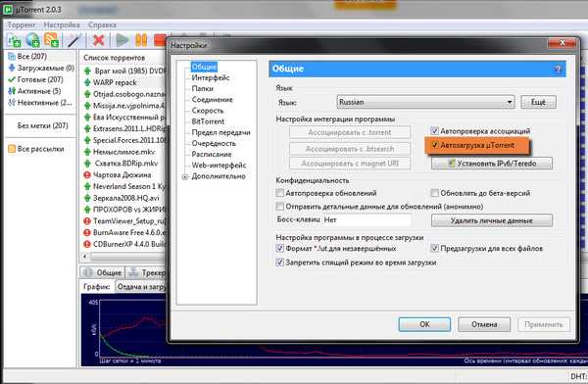Select the CDBurnerXP 4.4.0 torrent row
Viewport: 588px width, 384px height.
[123, 244]
